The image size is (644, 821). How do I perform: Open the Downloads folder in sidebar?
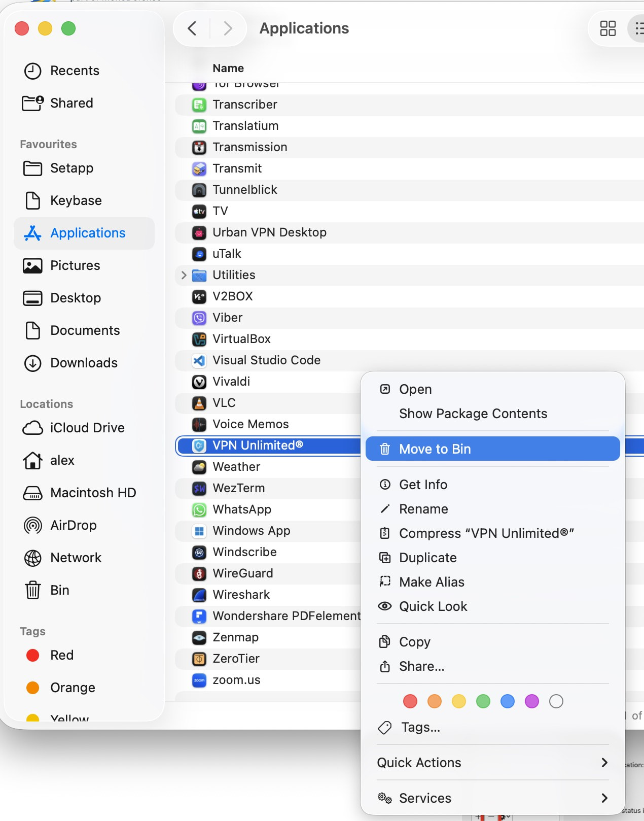[84, 363]
